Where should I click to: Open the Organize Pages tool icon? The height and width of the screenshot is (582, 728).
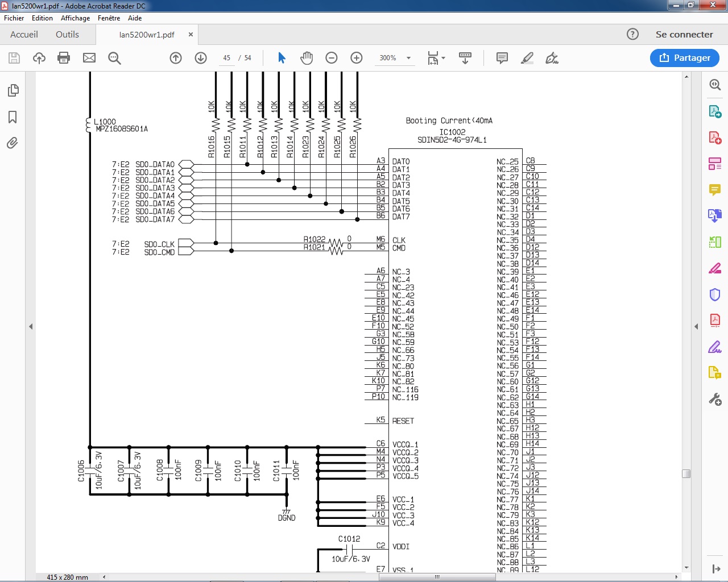point(715,164)
